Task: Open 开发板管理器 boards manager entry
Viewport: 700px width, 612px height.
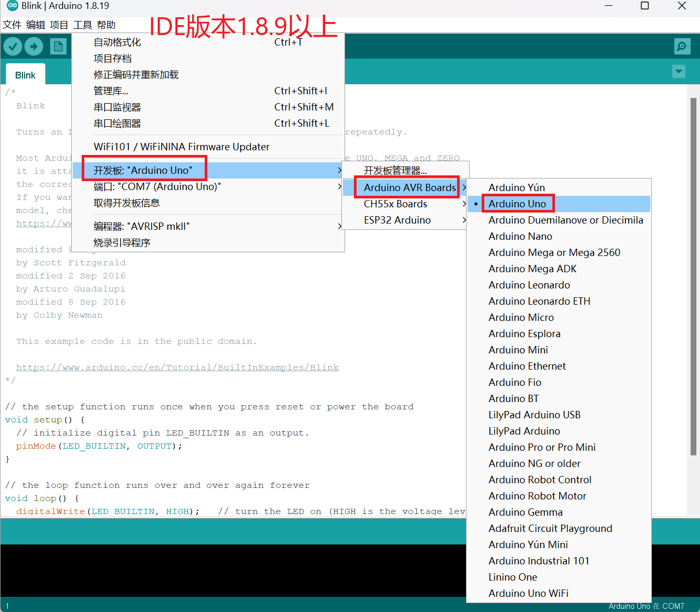Action: (395, 171)
